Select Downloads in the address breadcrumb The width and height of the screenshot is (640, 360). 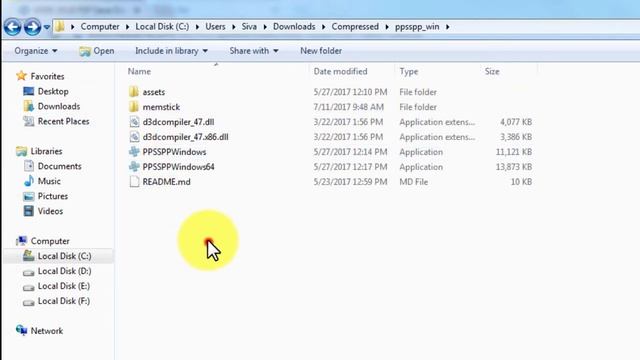294,27
